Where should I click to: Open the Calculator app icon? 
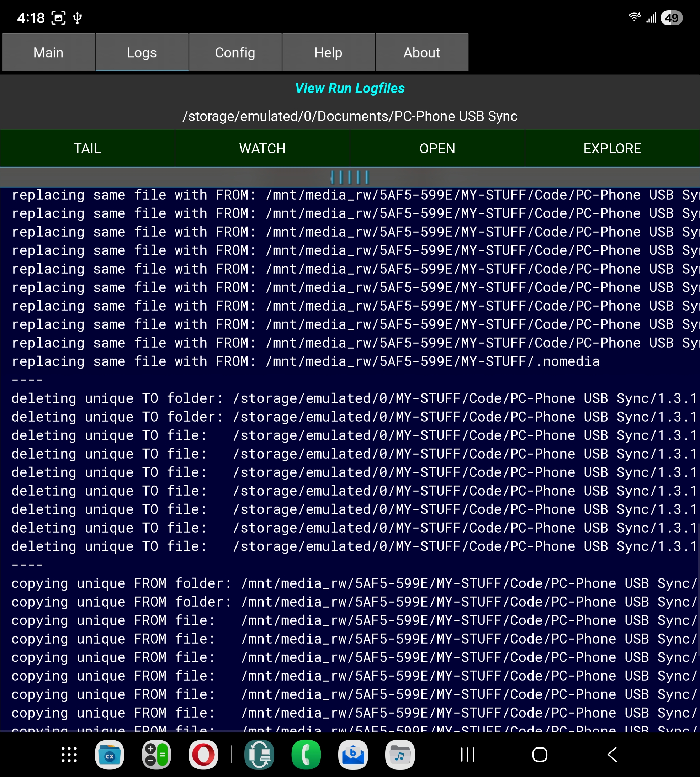click(157, 755)
